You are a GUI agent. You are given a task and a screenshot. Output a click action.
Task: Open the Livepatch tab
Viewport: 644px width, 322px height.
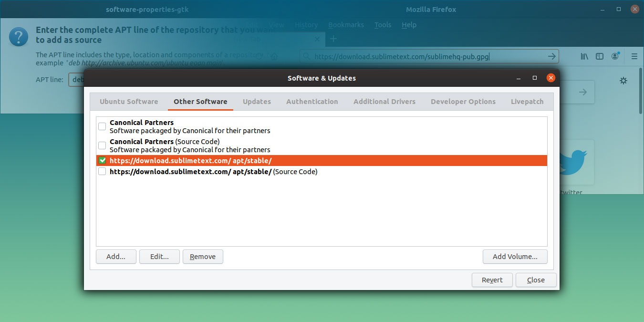(x=527, y=101)
